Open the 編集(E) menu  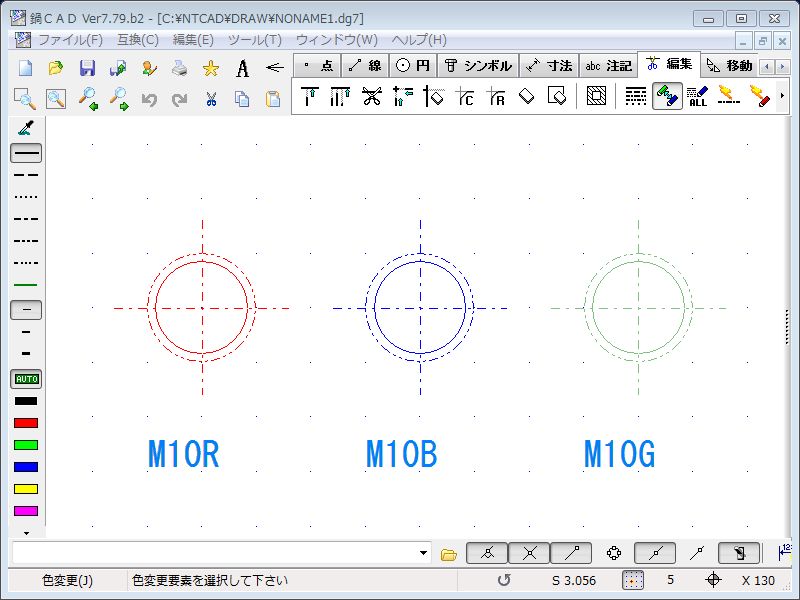[x=193, y=40]
